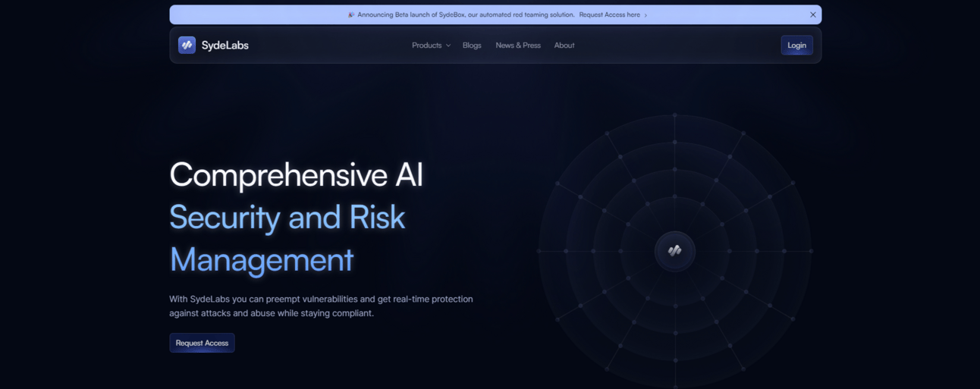Click the SydeLabs emblem at radar center
980x389 pixels.
coord(674,251)
